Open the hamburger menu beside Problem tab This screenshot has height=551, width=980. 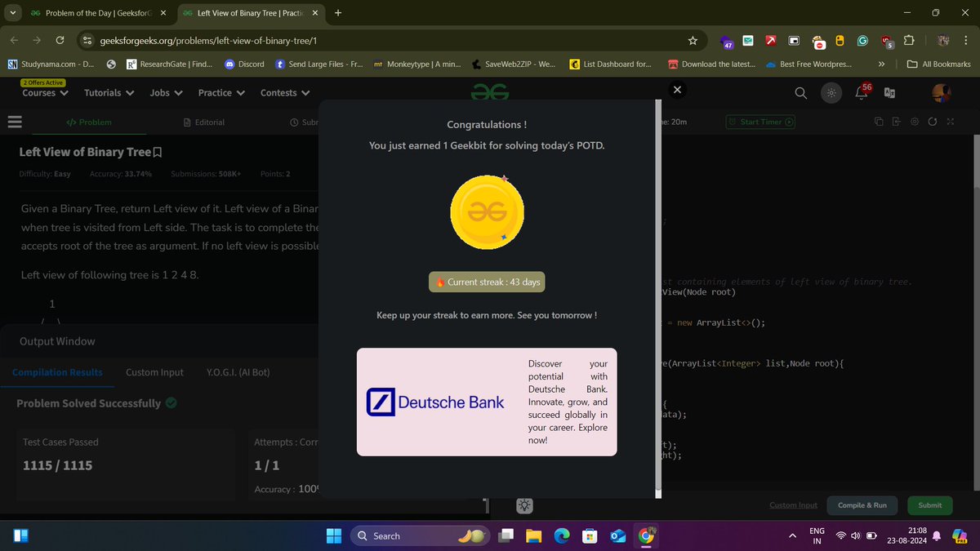tap(14, 122)
